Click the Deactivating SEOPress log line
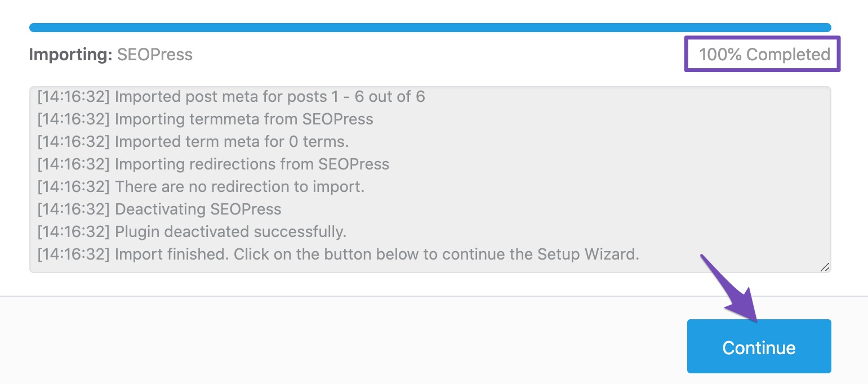868x384 pixels. click(x=159, y=209)
